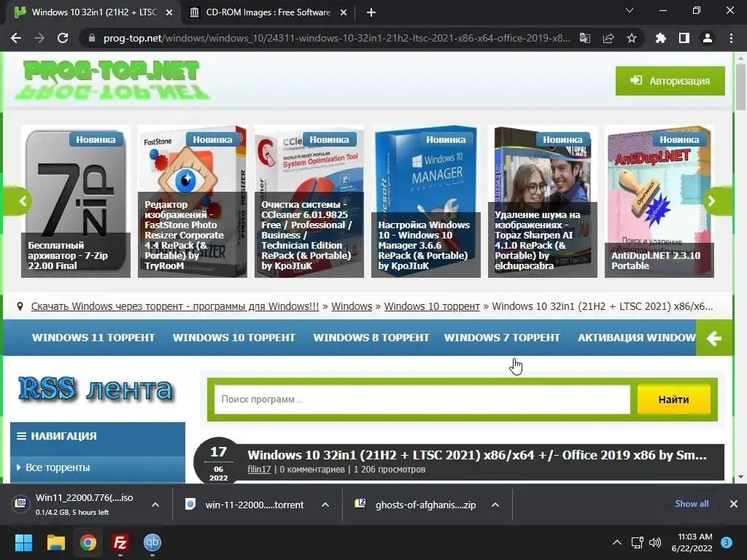Open Topaz Sharpen AI 4.1.0 card
Viewport: 747px width, 560px height.
[543, 201]
